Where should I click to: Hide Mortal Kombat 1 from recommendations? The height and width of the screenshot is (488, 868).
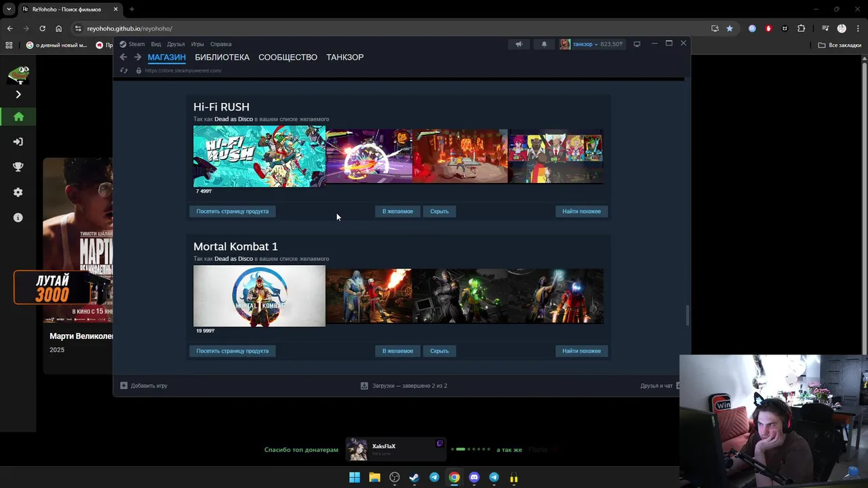[439, 351]
